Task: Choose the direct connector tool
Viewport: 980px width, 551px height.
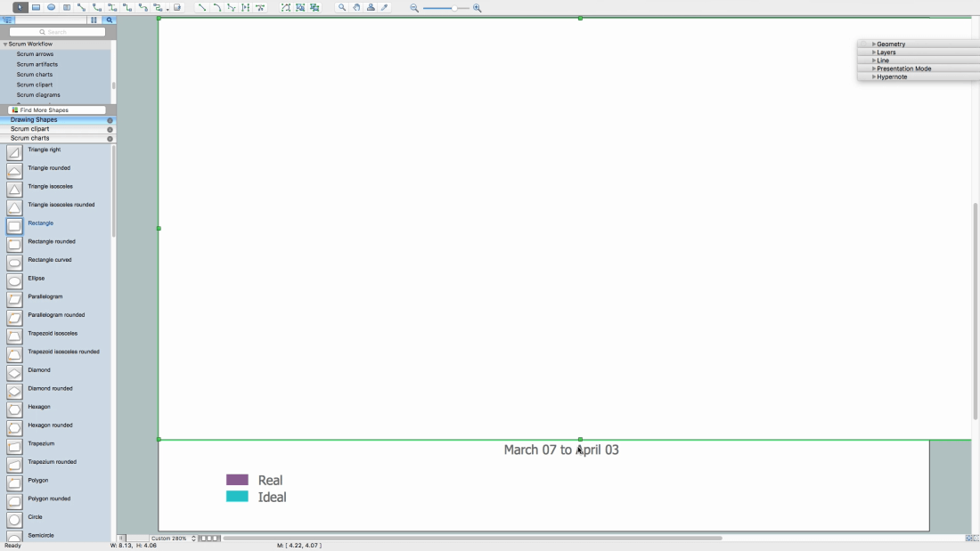Action: pos(81,7)
